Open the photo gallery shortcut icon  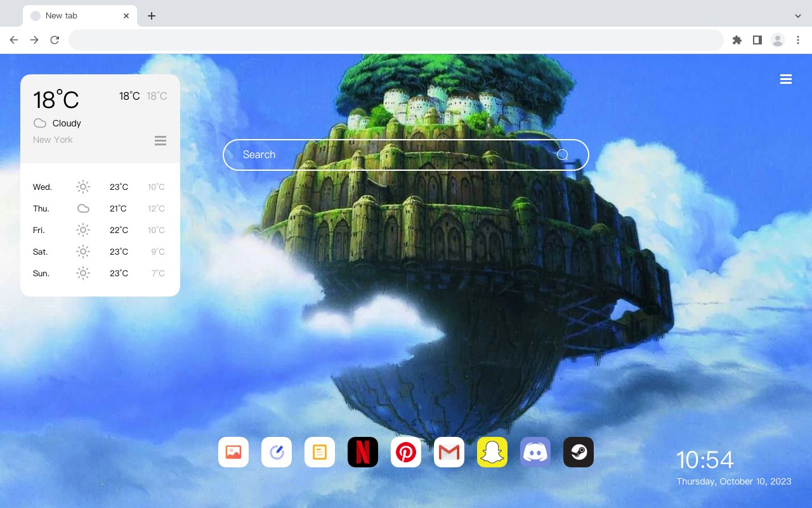point(233,452)
